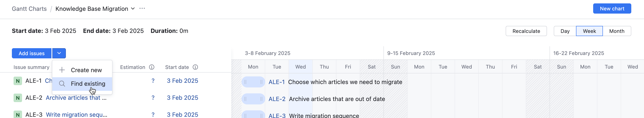Click the magnifier icon beside Find existing
Image resolution: width=644 pixels, height=118 pixels.
pos(62,84)
